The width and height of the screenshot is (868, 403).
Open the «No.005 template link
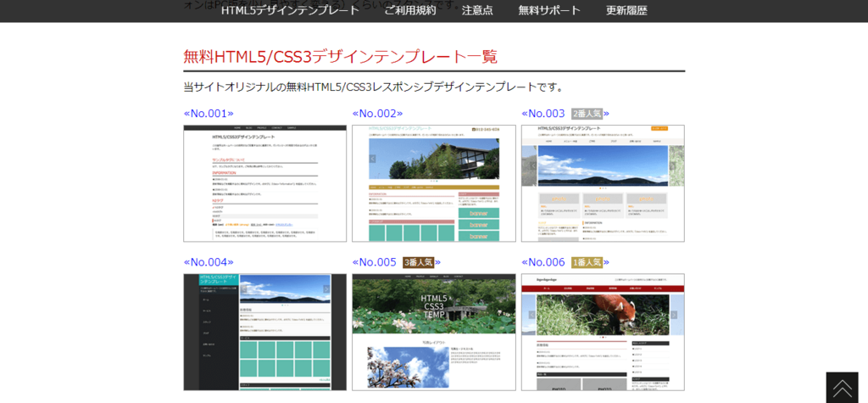point(374,262)
